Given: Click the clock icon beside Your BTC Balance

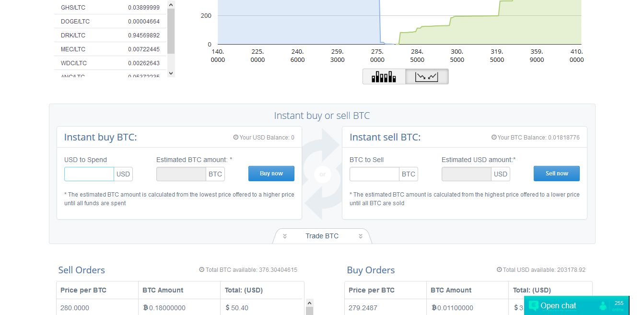Looking at the screenshot, I should pyautogui.click(x=494, y=137).
